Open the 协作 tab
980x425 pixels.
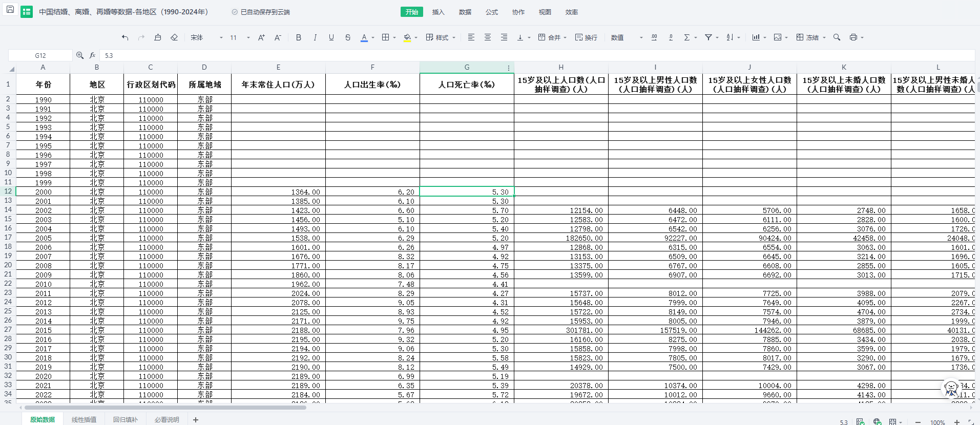[518, 12]
